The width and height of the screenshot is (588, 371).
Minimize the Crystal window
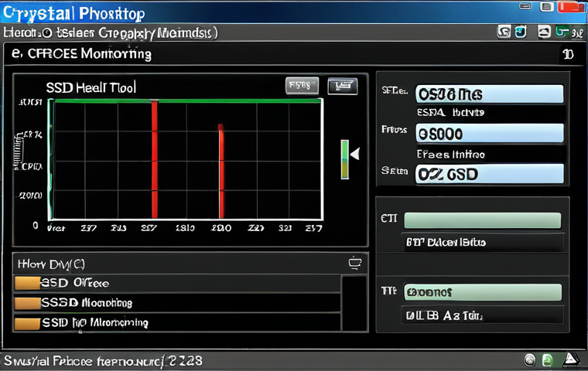click(525, 6)
